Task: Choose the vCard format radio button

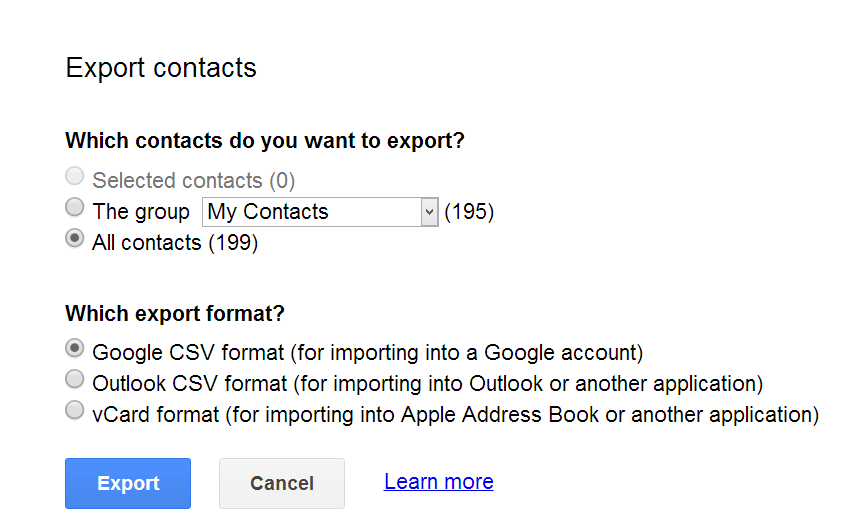Action: pos(75,410)
